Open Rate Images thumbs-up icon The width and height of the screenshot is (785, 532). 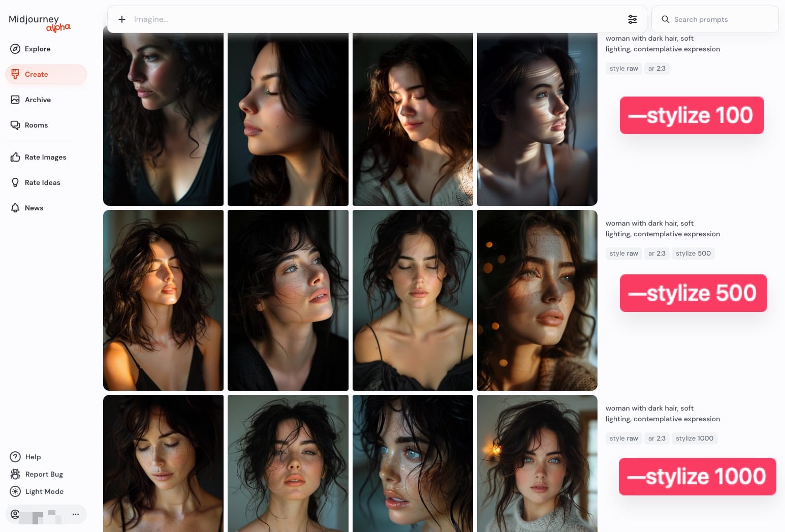15,157
